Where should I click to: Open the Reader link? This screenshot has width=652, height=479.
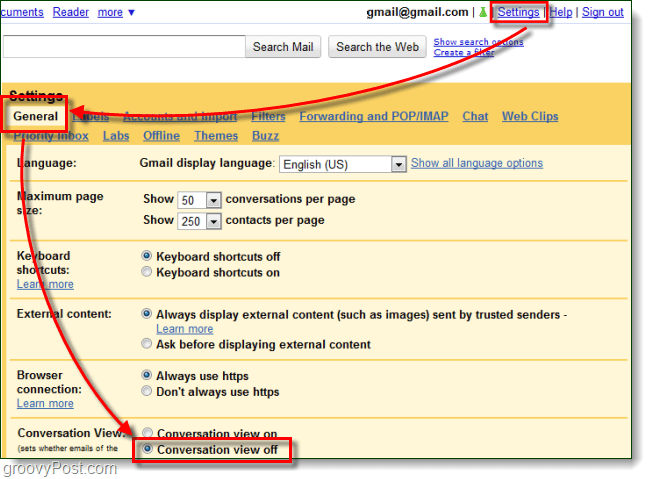tap(71, 12)
